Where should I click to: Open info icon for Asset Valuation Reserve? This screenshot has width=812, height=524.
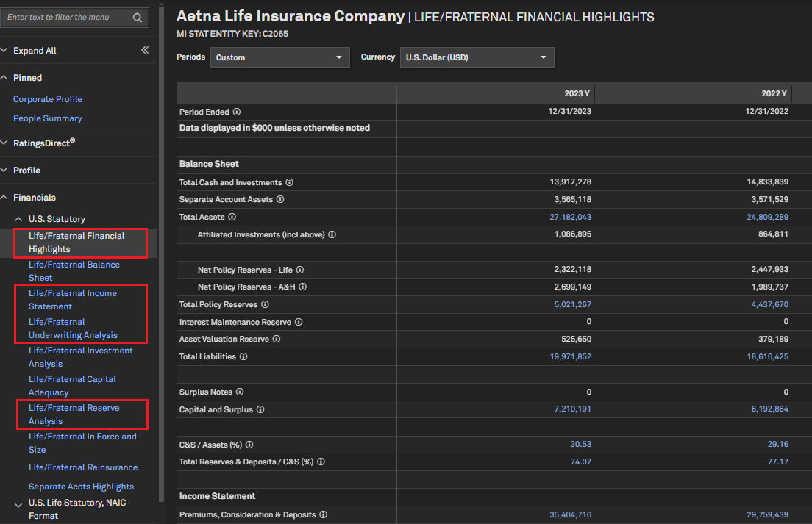(276, 339)
